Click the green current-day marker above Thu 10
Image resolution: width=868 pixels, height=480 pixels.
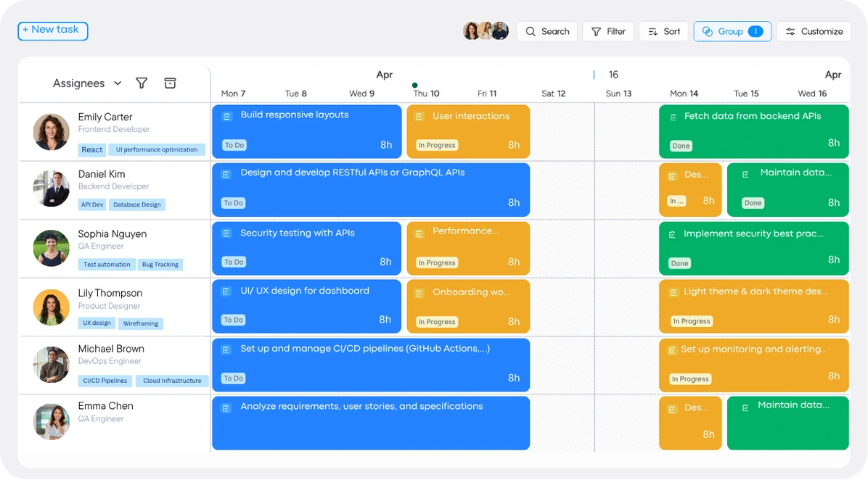coord(414,84)
